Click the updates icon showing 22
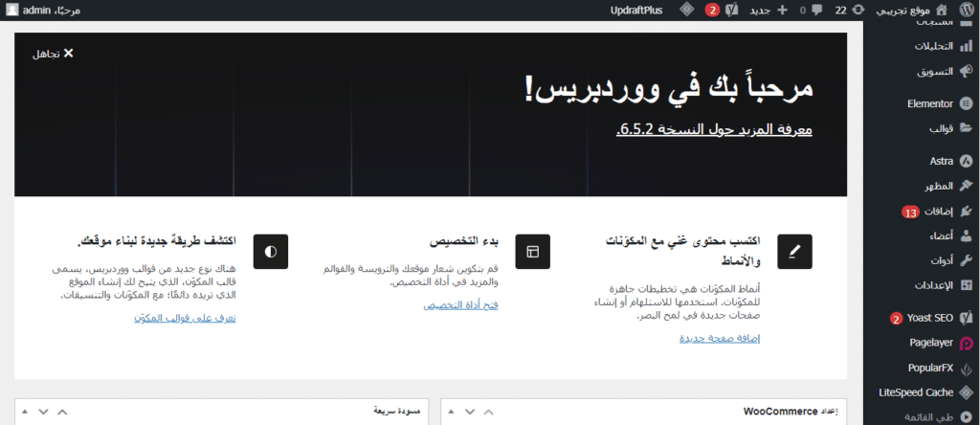The width and height of the screenshot is (980, 425). coord(858,11)
